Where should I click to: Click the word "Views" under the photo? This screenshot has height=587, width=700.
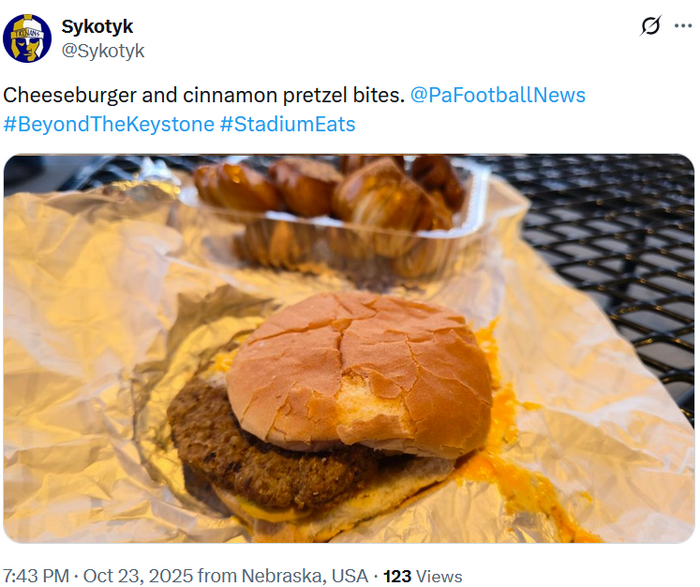[440, 576]
